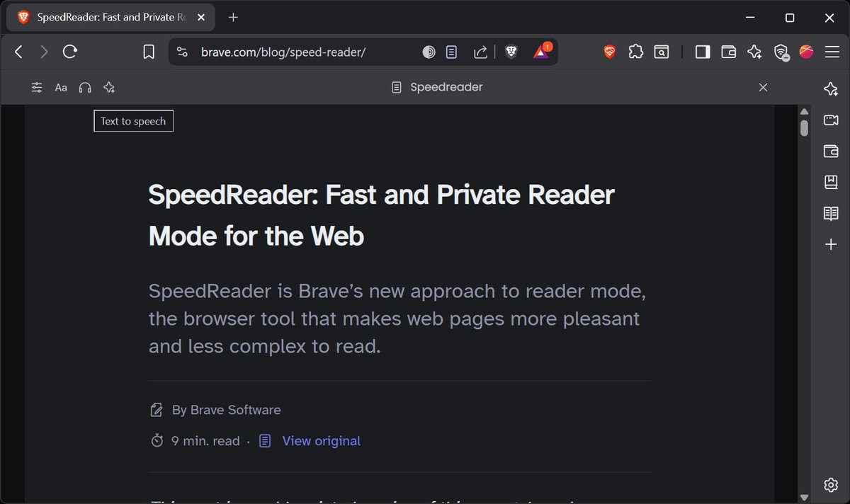This screenshot has width=850, height=504.
Task: Bookmark this page
Action: click(x=149, y=52)
